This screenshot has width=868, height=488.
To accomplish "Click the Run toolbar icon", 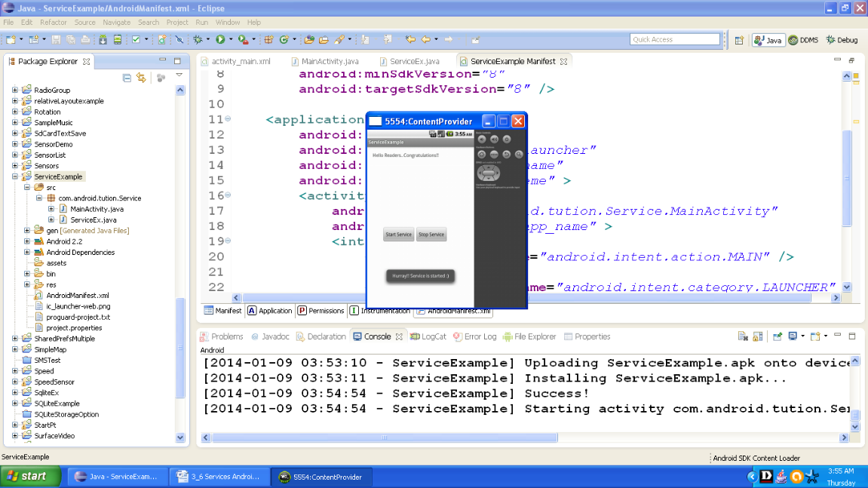I will point(219,38).
